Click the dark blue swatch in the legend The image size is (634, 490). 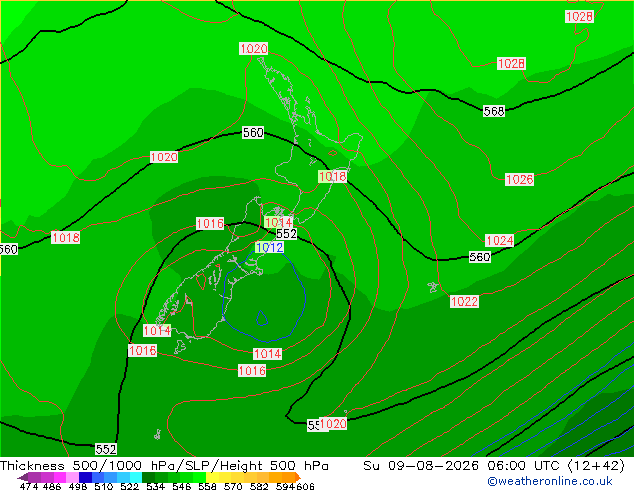click(85, 477)
